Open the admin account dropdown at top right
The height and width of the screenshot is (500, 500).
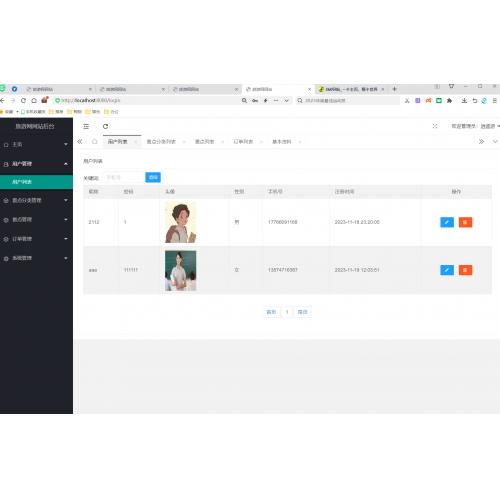coord(475,126)
